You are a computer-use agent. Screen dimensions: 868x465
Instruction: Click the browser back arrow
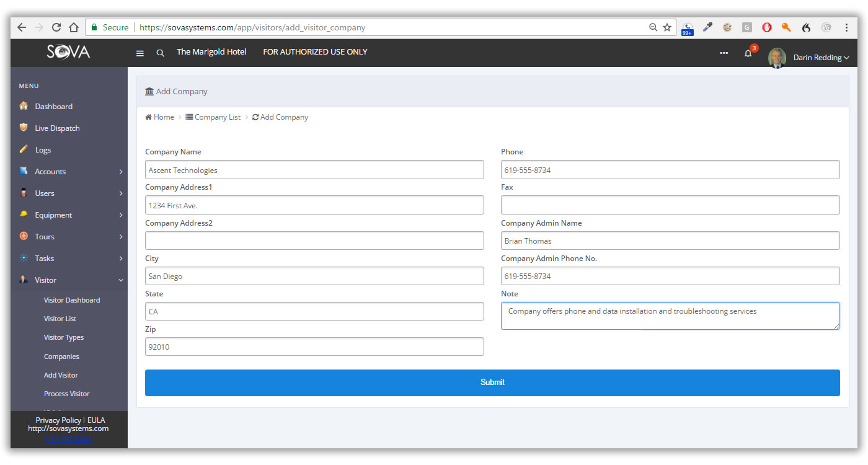point(22,27)
